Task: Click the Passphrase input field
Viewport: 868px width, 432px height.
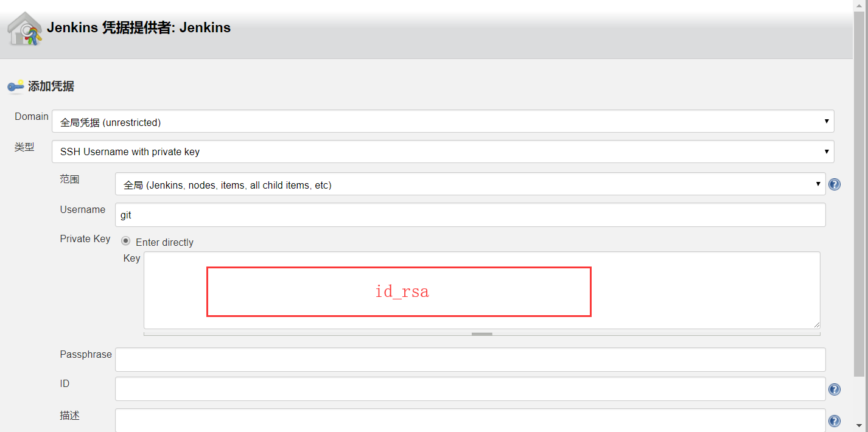Action: tap(471, 360)
